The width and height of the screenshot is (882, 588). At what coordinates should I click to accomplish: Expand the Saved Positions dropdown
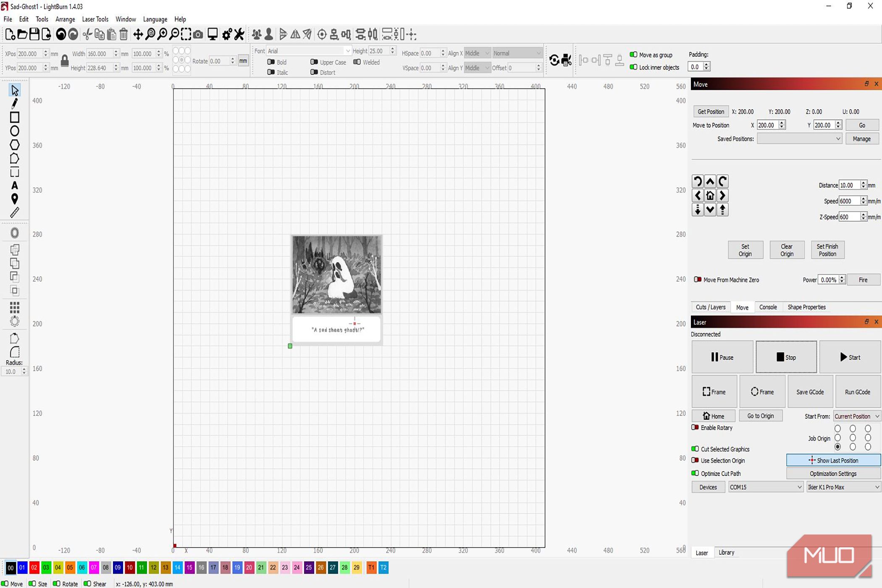tap(799, 139)
